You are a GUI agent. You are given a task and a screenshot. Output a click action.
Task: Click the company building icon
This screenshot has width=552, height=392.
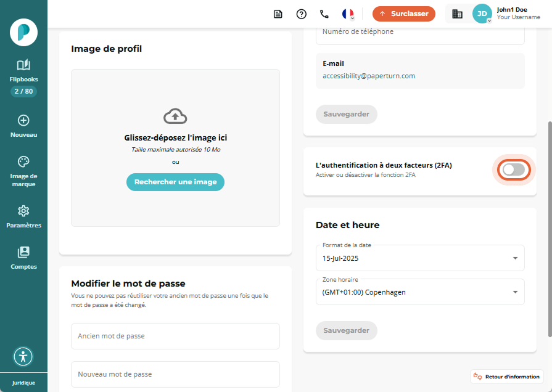pyautogui.click(x=457, y=14)
